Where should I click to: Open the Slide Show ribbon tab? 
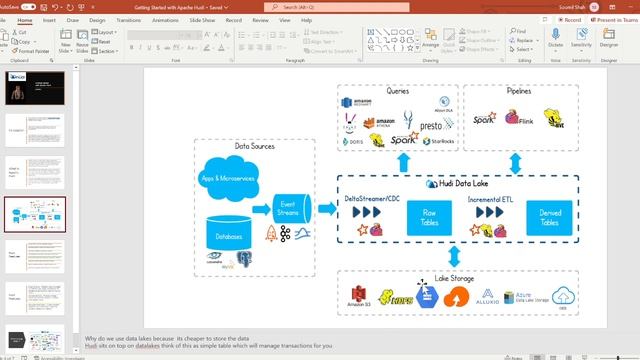(202, 20)
